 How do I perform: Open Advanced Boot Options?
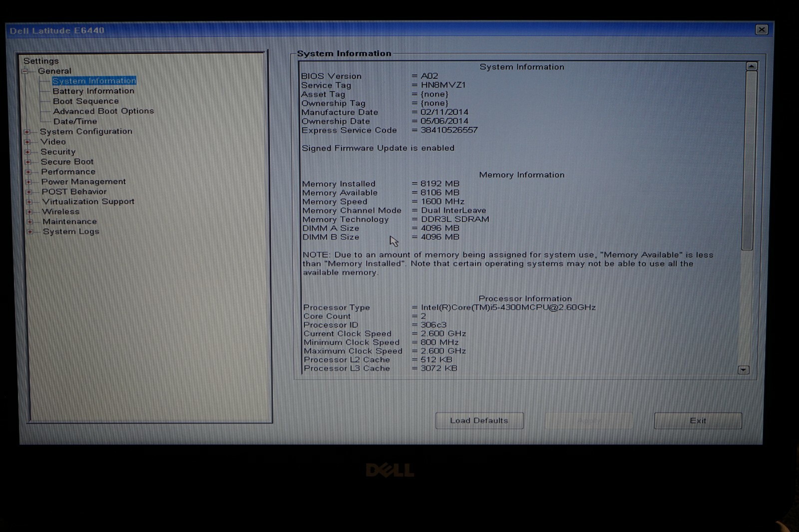[103, 111]
